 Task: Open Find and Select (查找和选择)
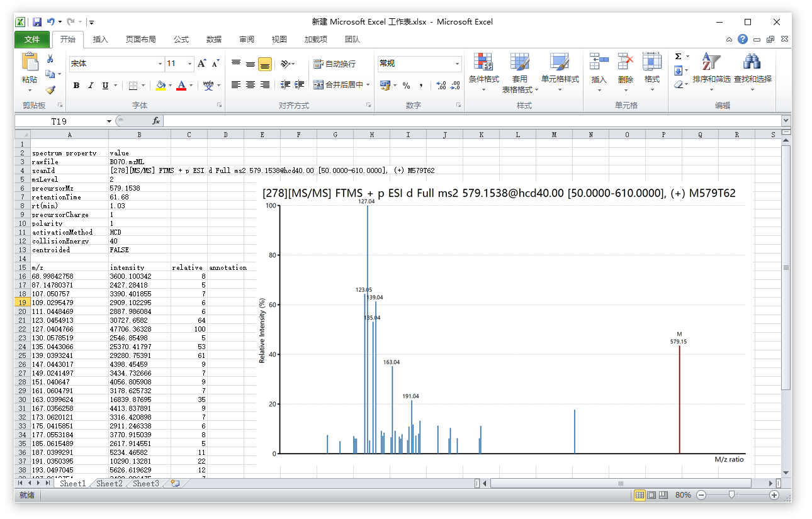[752, 70]
